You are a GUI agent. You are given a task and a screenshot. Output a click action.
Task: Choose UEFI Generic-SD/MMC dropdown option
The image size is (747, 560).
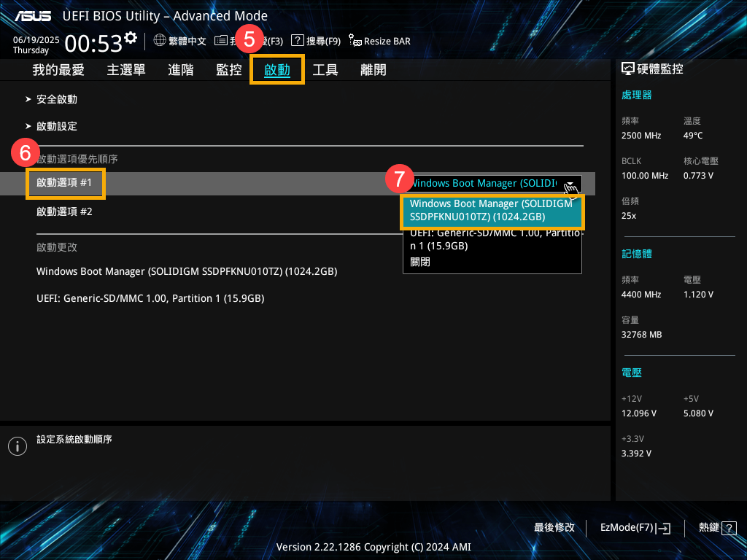pos(492,239)
